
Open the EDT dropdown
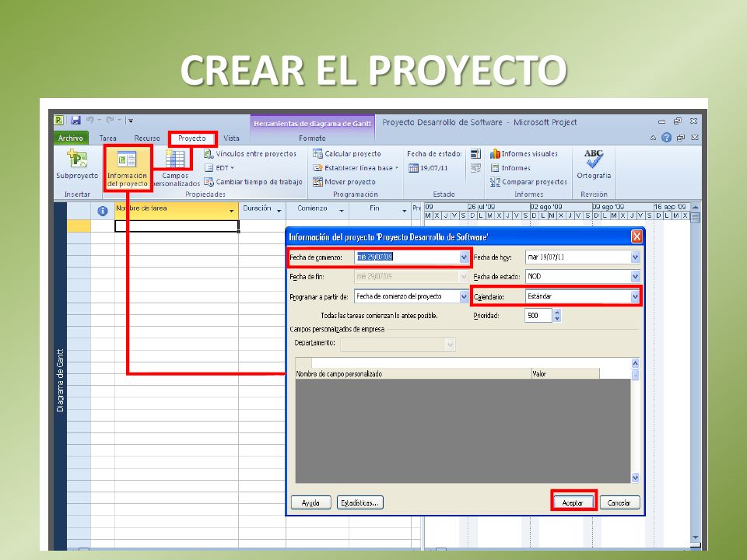pos(219,168)
